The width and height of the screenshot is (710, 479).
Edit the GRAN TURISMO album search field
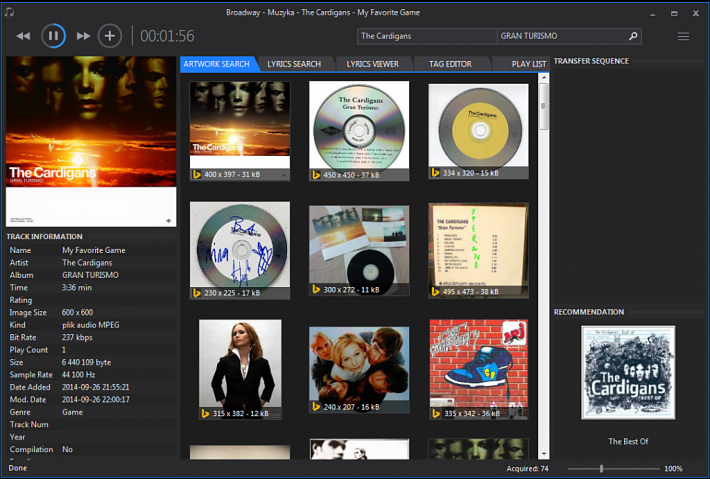562,36
